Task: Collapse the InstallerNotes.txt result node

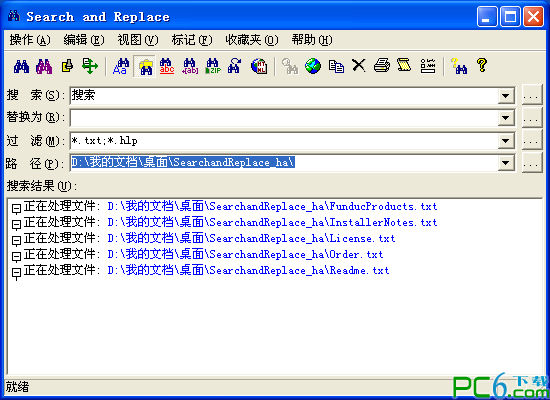Action: click(x=16, y=225)
